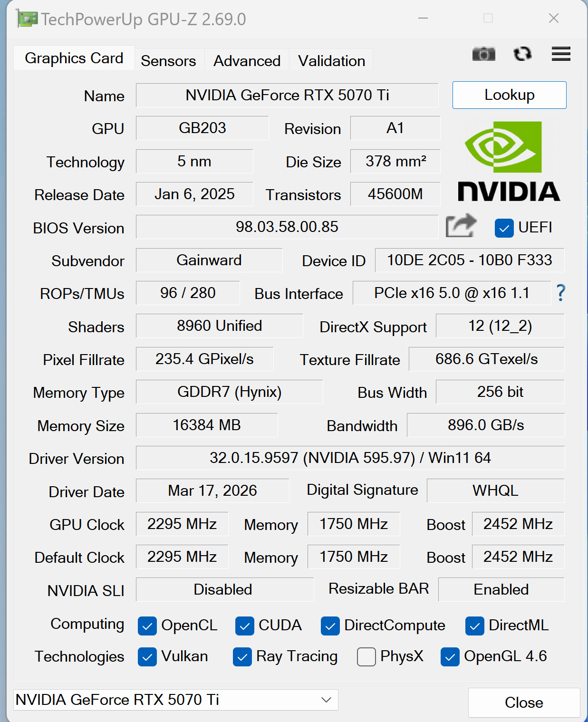
Task: Click the refresh arrows icon
Action: (x=522, y=54)
